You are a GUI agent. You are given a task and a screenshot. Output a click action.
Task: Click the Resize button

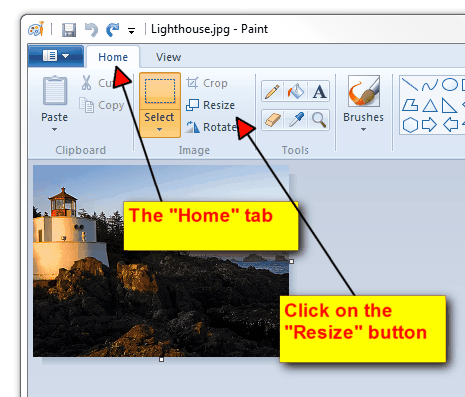[210, 105]
